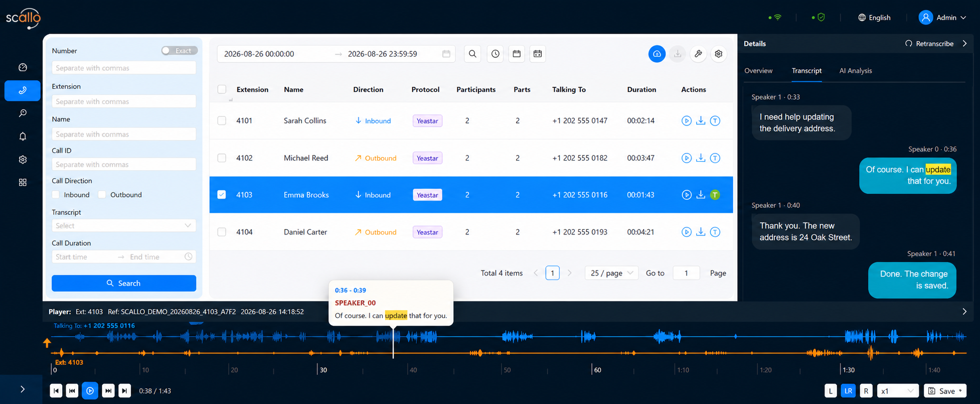Open the calls phone icon in sidebar
This screenshot has height=404, width=980.
(23, 90)
